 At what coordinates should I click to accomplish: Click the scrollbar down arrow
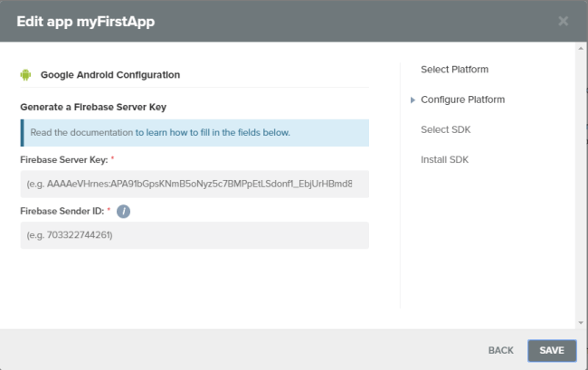coord(581,323)
